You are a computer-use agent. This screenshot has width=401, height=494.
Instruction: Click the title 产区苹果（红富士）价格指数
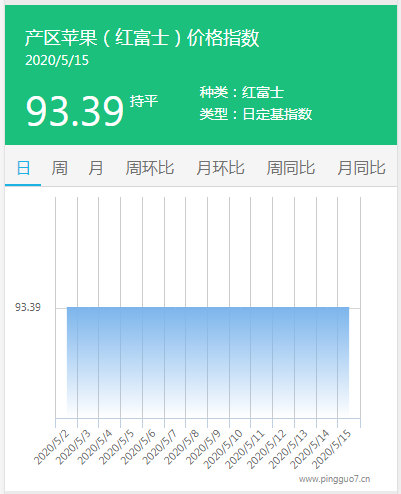[x=142, y=37]
